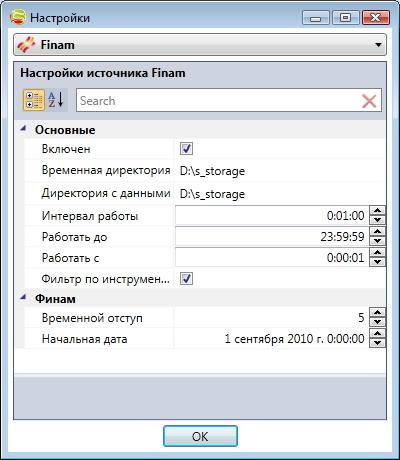The width and height of the screenshot is (400, 460).
Task: Clear search with the red X icon
Action: [x=369, y=101]
